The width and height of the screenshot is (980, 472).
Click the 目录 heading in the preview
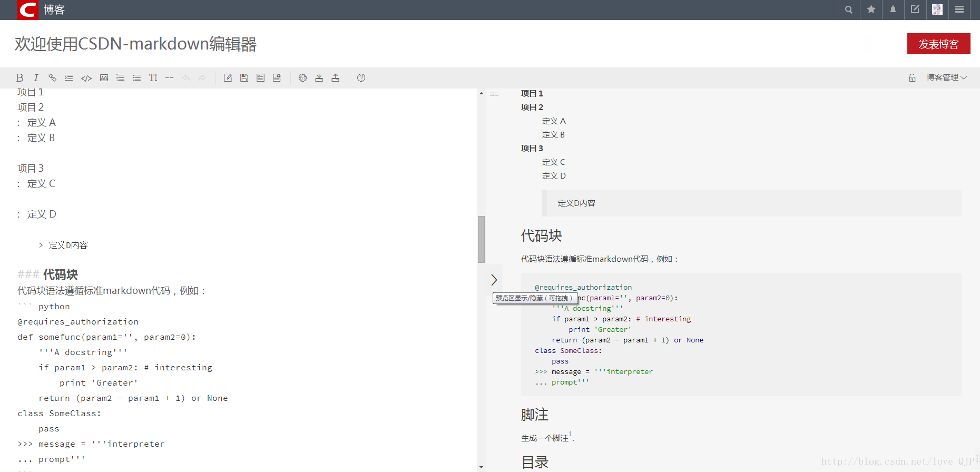[x=535, y=462]
